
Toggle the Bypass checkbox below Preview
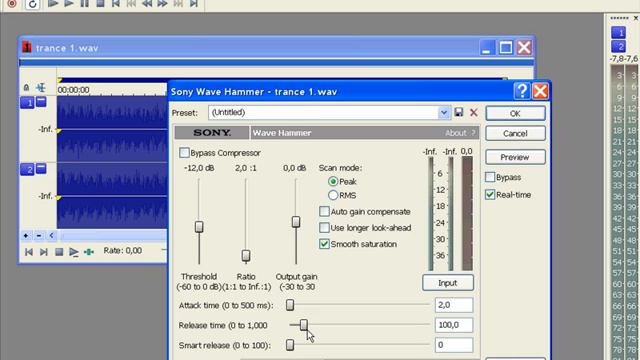[490, 177]
